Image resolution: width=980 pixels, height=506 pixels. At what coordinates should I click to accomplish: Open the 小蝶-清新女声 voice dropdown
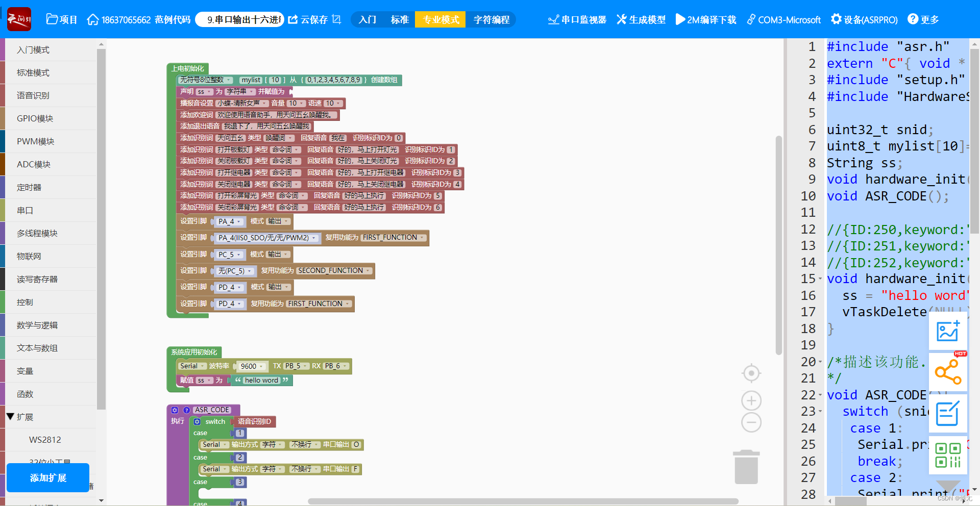[242, 103]
